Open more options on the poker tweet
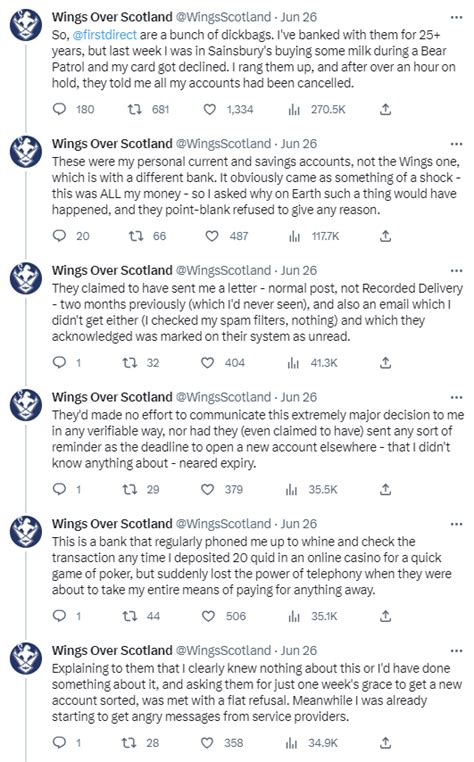This screenshot has height=762, width=474. pos(456,524)
